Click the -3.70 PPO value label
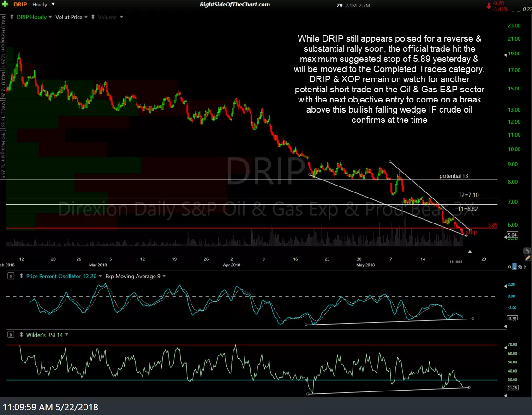The image size is (532, 415). click(512, 318)
